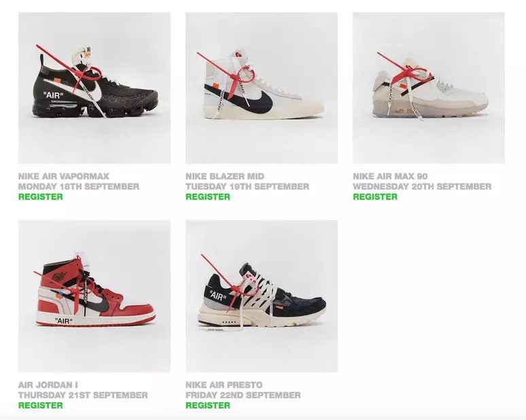
Task: Select the Friday 22nd September date line
Action: 243,395
